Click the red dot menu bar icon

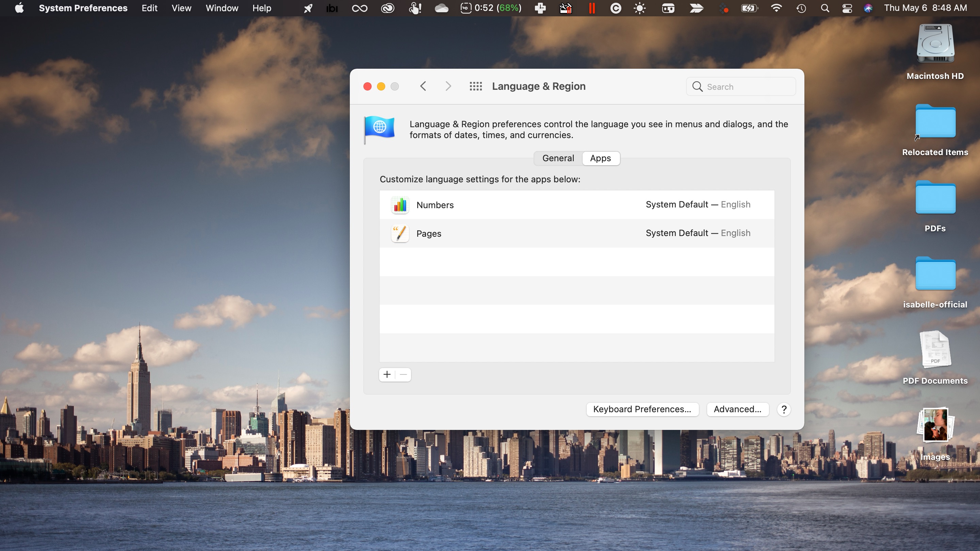coord(724,9)
